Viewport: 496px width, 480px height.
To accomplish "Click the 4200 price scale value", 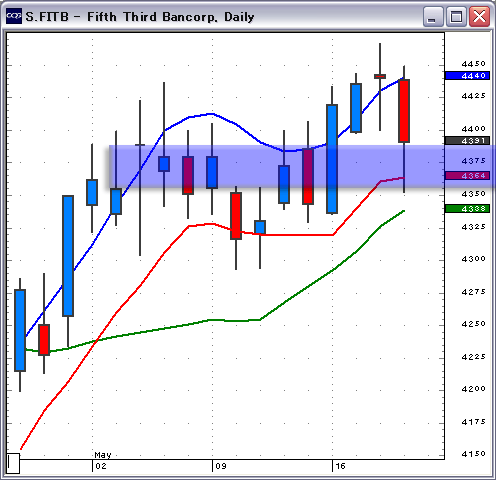I will click(473, 389).
